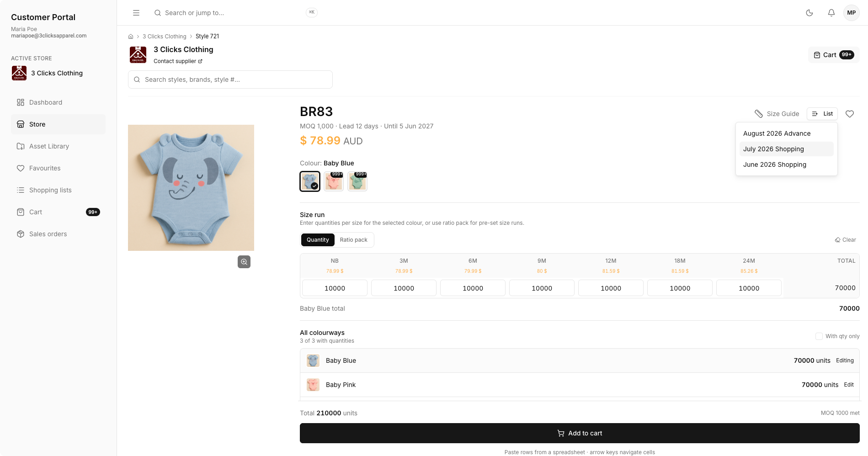Click the Dashboard grid icon
The image size is (868, 456).
(21, 102)
